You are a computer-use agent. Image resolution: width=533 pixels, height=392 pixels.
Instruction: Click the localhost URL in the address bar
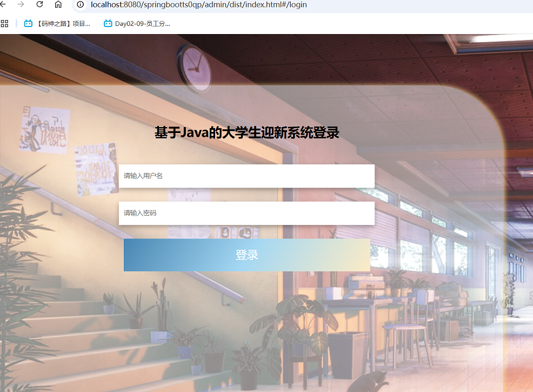(x=198, y=4)
